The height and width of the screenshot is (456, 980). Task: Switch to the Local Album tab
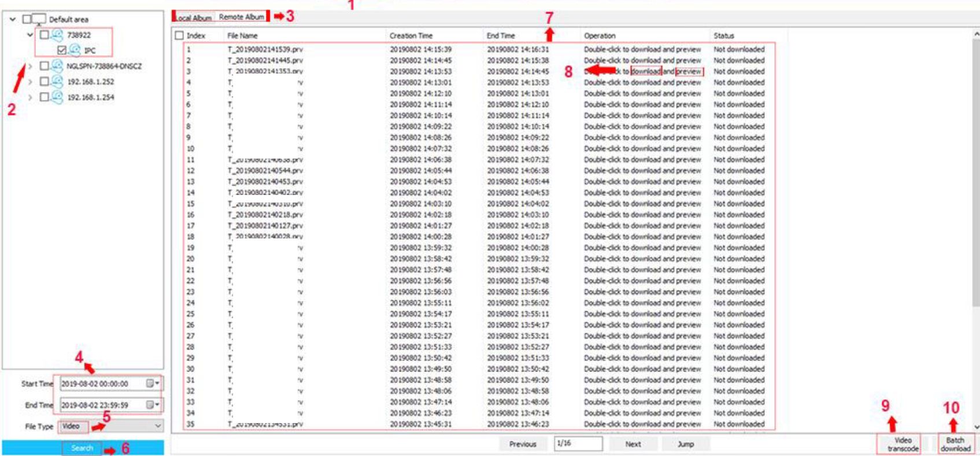click(x=194, y=18)
